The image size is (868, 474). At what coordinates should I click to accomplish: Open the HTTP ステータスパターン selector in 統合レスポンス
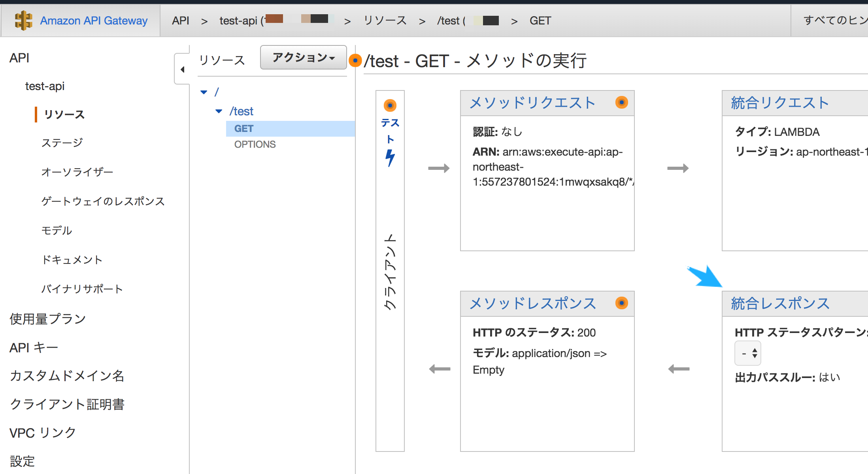pyautogui.click(x=747, y=353)
